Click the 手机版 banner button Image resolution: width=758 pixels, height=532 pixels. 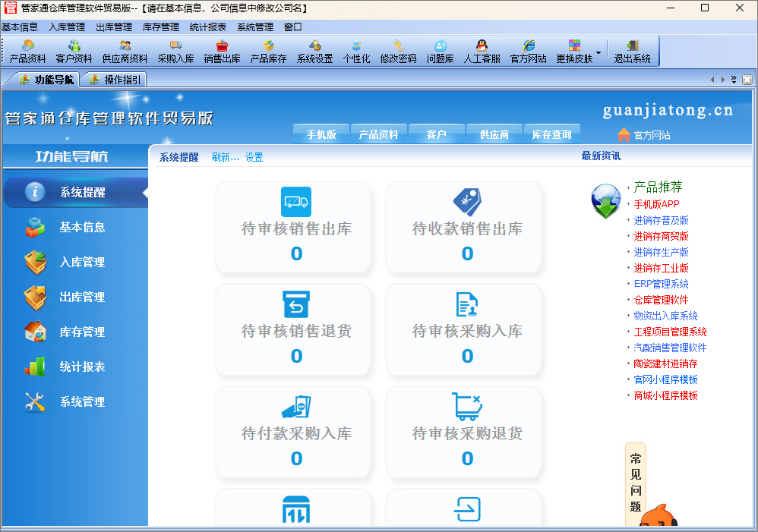click(321, 134)
